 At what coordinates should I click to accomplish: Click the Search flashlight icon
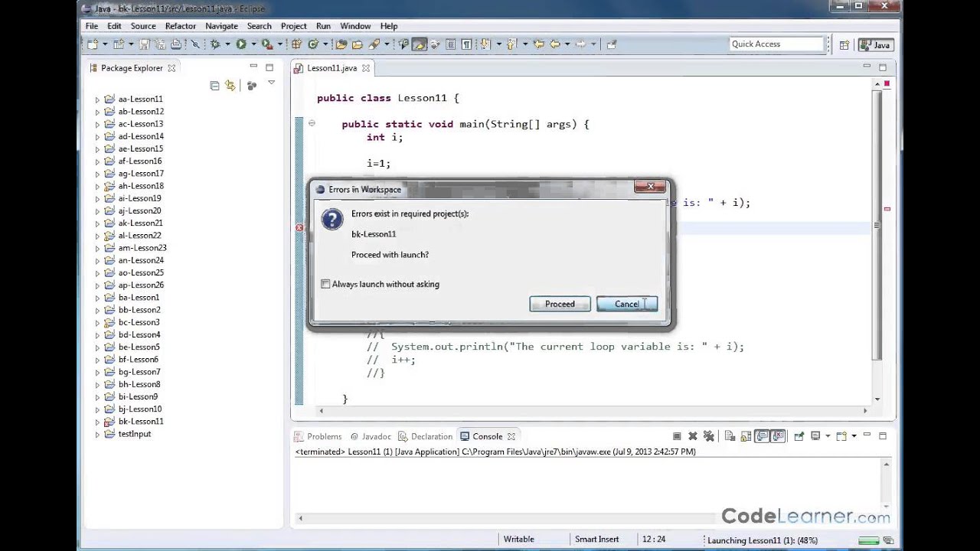tap(374, 44)
